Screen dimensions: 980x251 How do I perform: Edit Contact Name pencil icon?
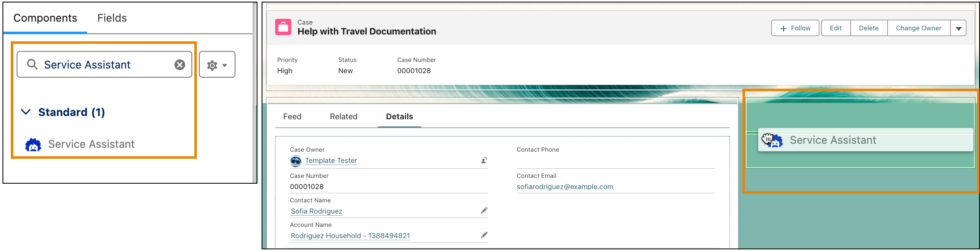coord(484,211)
